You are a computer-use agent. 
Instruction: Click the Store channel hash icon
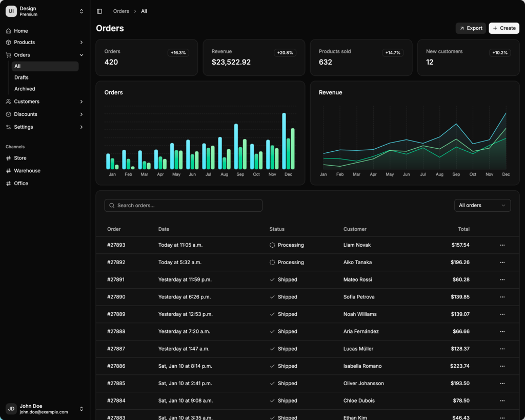coord(8,158)
